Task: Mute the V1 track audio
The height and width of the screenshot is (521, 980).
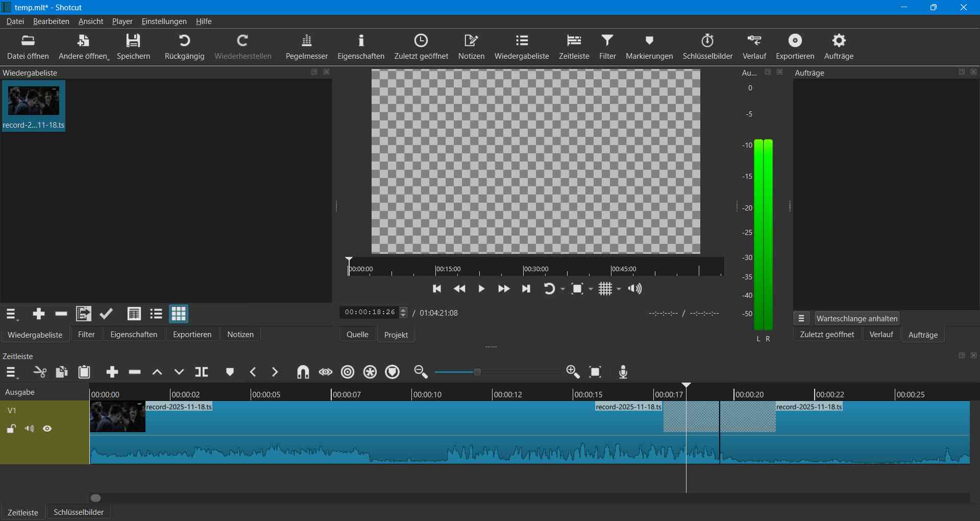Action: click(x=29, y=429)
